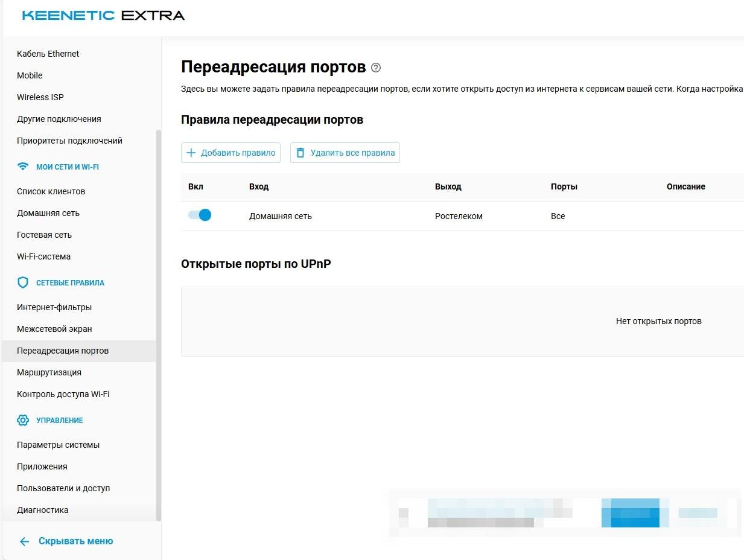Collapse the Управление section header
This screenshot has width=744, height=560.
point(60,421)
